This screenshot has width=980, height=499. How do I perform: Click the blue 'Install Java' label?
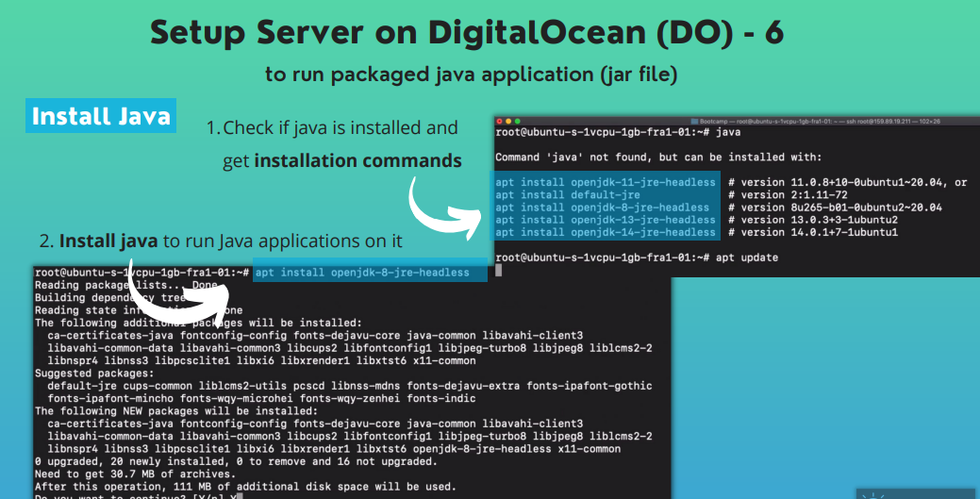coord(101,116)
